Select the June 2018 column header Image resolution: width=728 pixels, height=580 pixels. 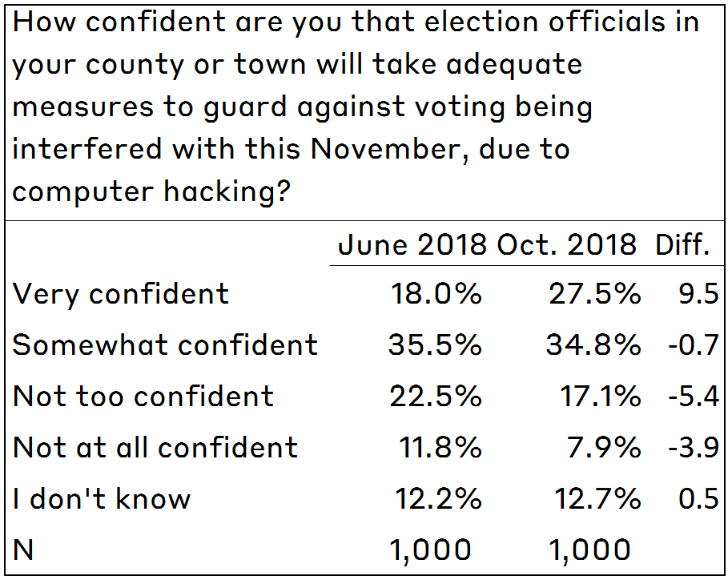pos(412,244)
